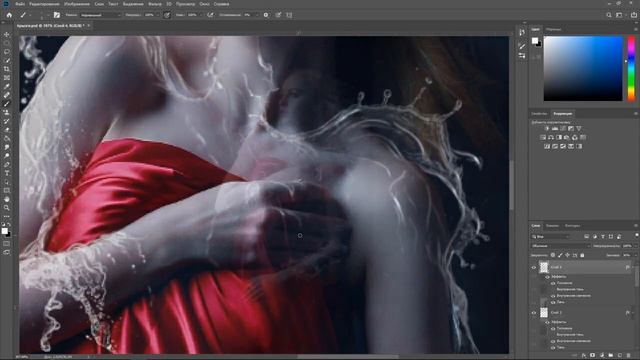Select the Brush tool in the left toolbar
This screenshot has height=360, width=640.
click(x=7, y=104)
